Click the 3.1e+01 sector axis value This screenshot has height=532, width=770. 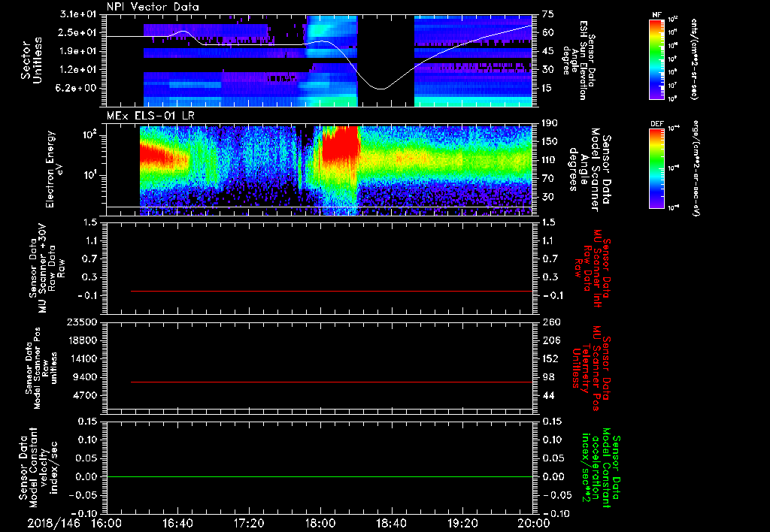[79, 14]
